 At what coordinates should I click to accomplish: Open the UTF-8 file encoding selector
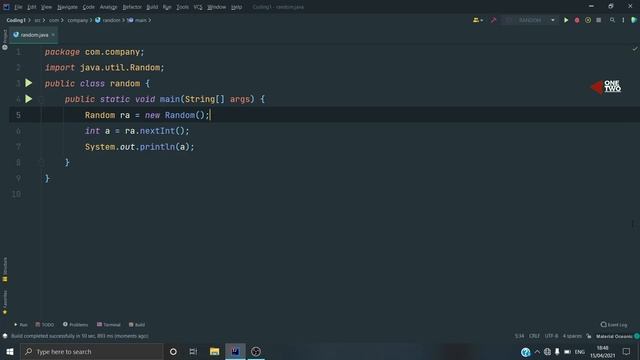pos(551,336)
